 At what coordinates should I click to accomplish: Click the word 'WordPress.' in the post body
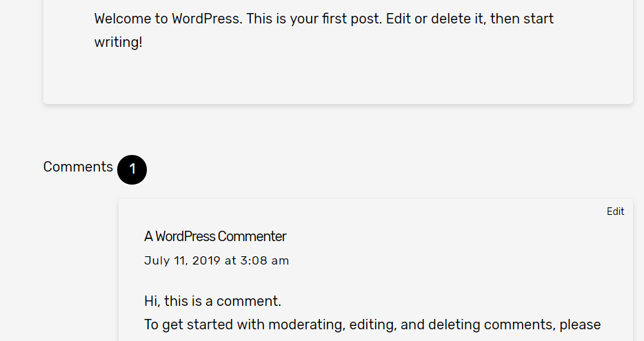click(207, 19)
